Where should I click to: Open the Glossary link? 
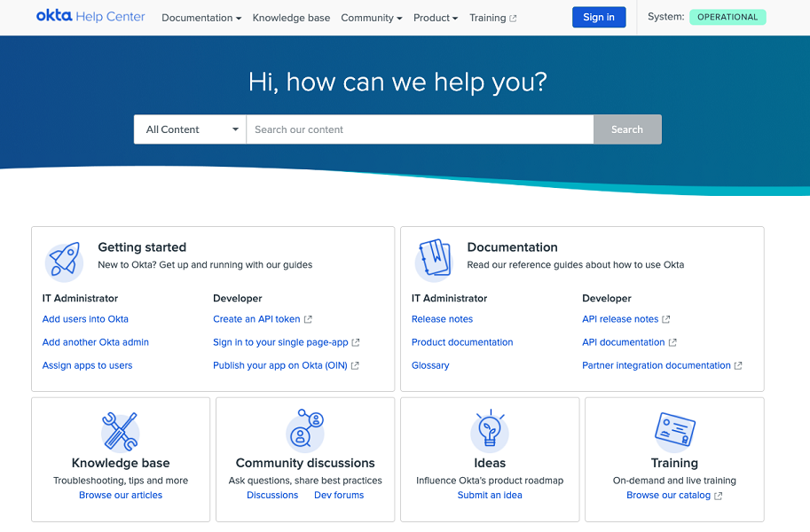coord(430,365)
